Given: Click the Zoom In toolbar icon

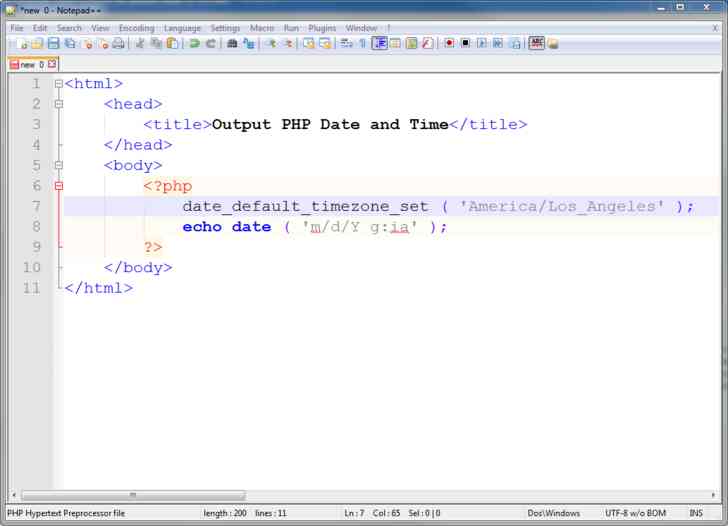Looking at the screenshot, I should click(x=271, y=44).
